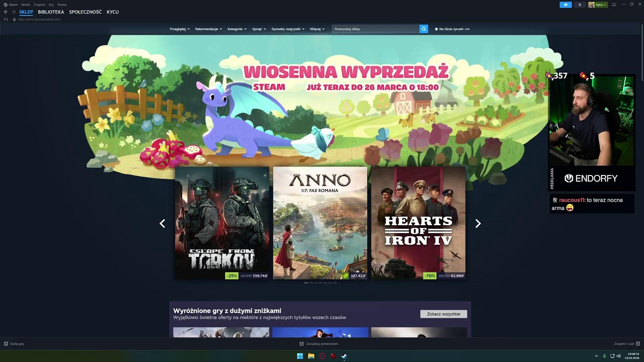Click the Dodaj grę link
Image resolution: width=644 pixels, height=362 pixels.
tap(17, 344)
